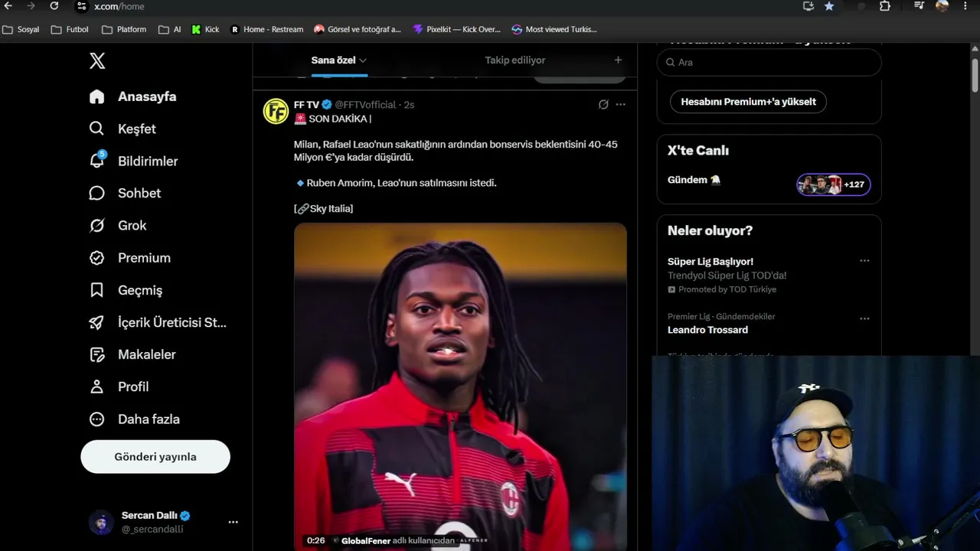This screenshot has width=980, height=551.
Task: Open Görsel ve fotoğraf bookmark
Action: pos(358,29)
